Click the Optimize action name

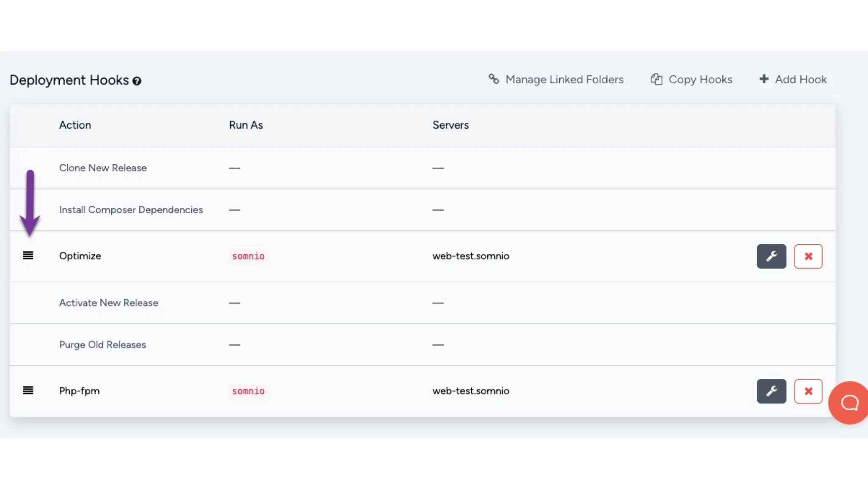pos(80,256)
